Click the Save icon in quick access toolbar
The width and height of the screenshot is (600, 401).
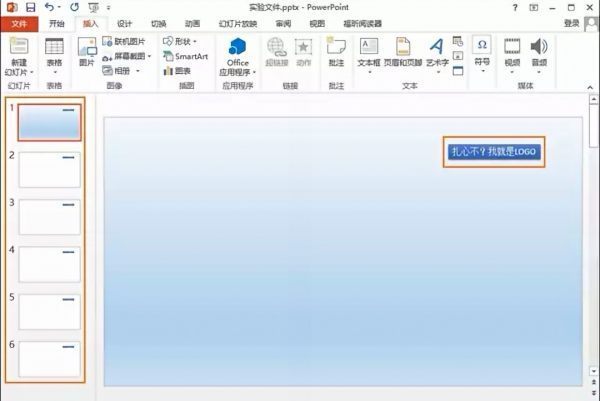(30, 7)
